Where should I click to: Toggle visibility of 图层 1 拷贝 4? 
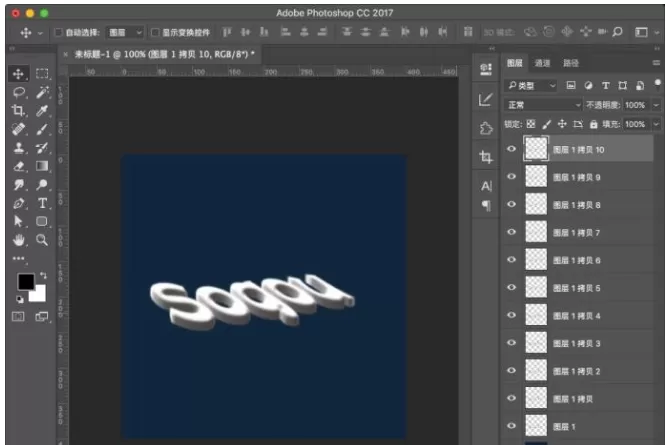(x=512, y=315)
